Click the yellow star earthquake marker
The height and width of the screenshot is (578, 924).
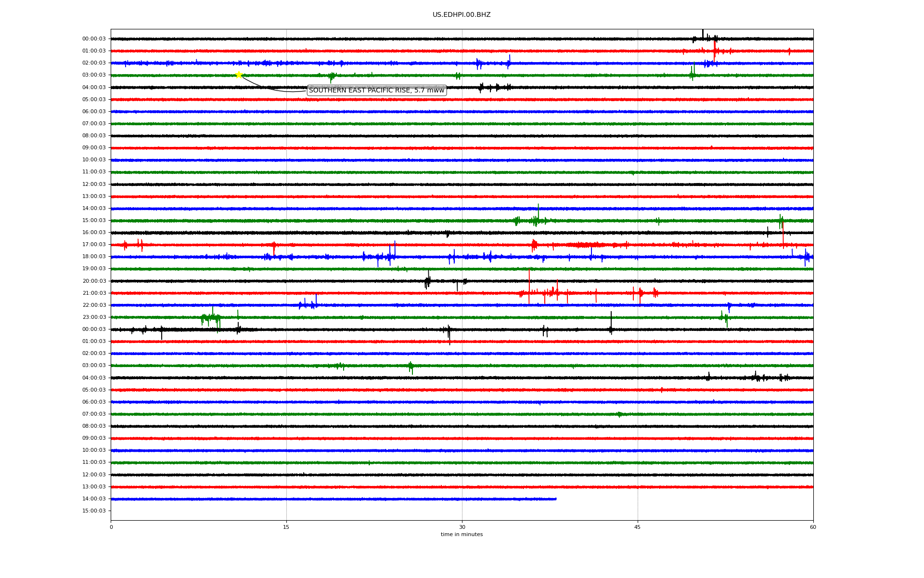tap(239, 75)
